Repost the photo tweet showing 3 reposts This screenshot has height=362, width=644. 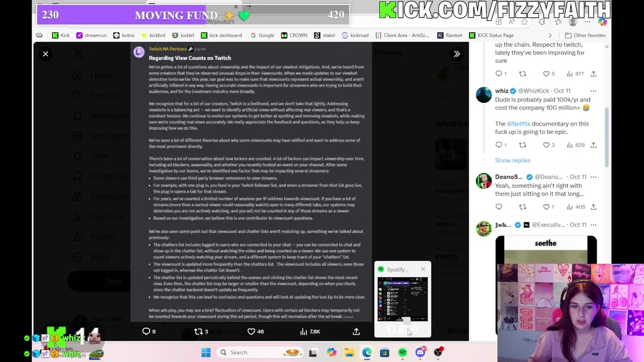[201, 331]
